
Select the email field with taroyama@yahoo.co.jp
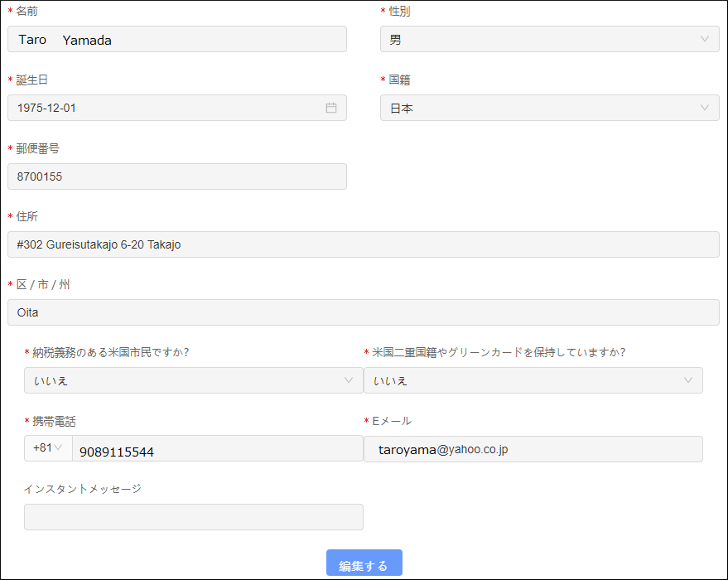pyautogui.click(x=533, y=449)
